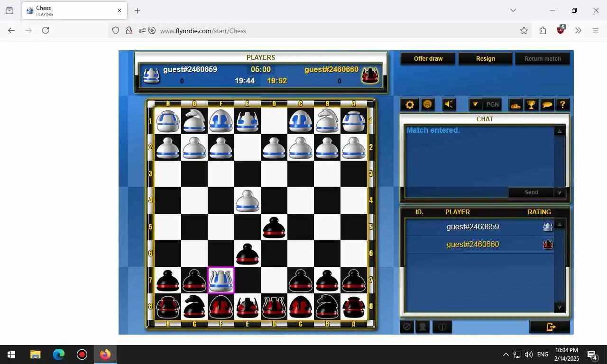Click the info circle icon
This screenshot has height=364, width=607.
[x=442, y=327]
